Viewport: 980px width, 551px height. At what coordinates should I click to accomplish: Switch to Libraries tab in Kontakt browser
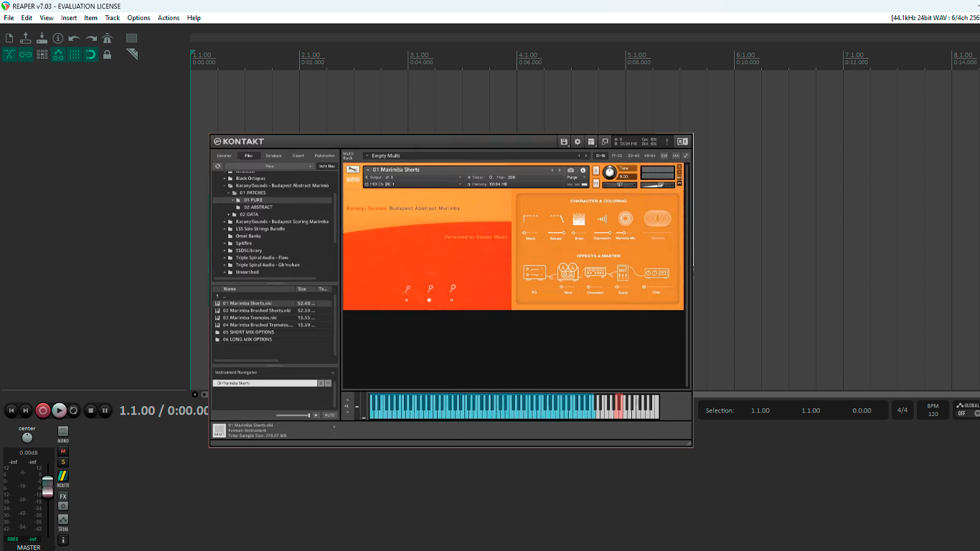225,156
